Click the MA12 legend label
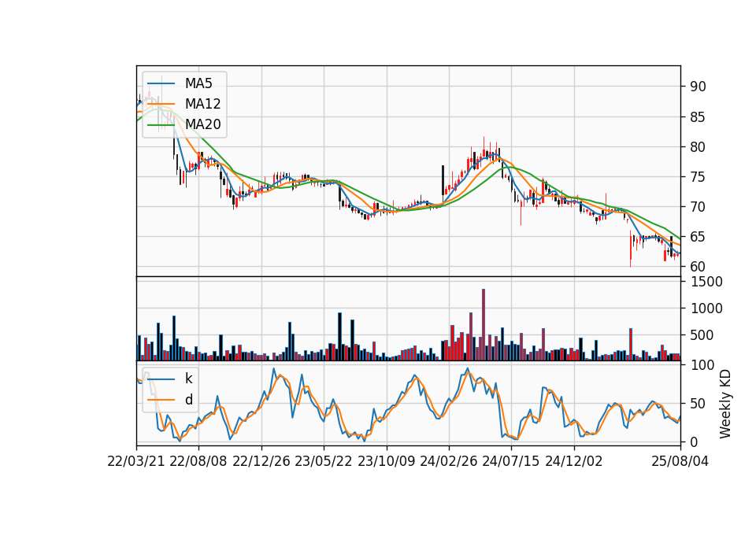 (202, 104)
